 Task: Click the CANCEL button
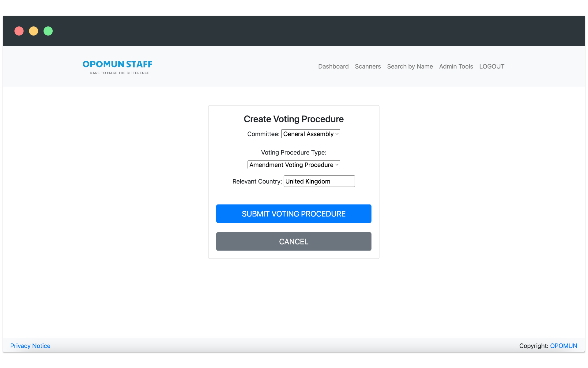coord(294,241)
